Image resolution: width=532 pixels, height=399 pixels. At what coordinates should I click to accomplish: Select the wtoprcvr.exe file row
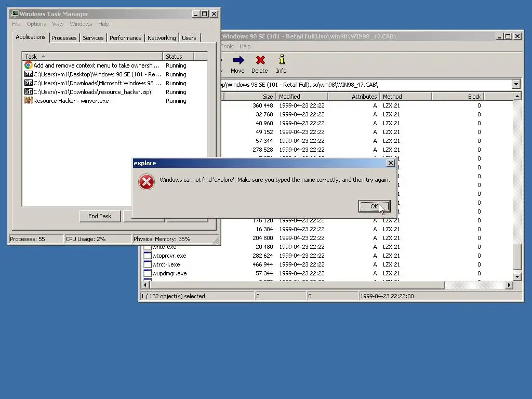coord(327,256)
